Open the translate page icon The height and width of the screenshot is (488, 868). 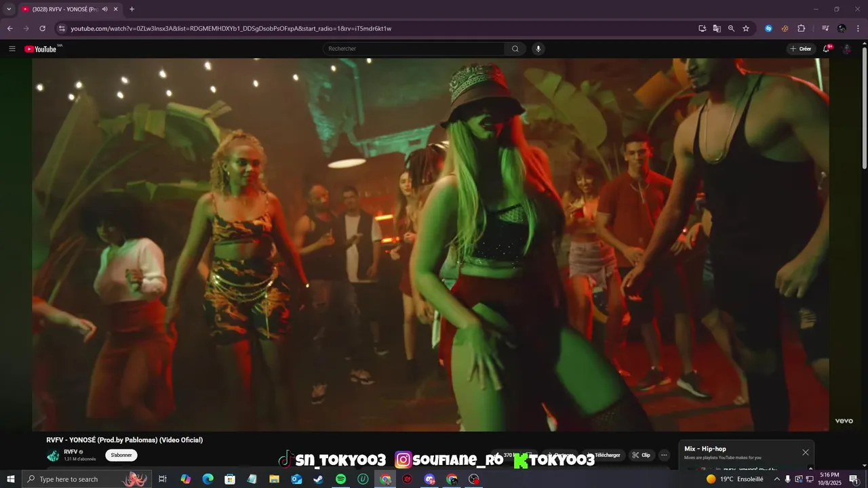tap(717, 28)
